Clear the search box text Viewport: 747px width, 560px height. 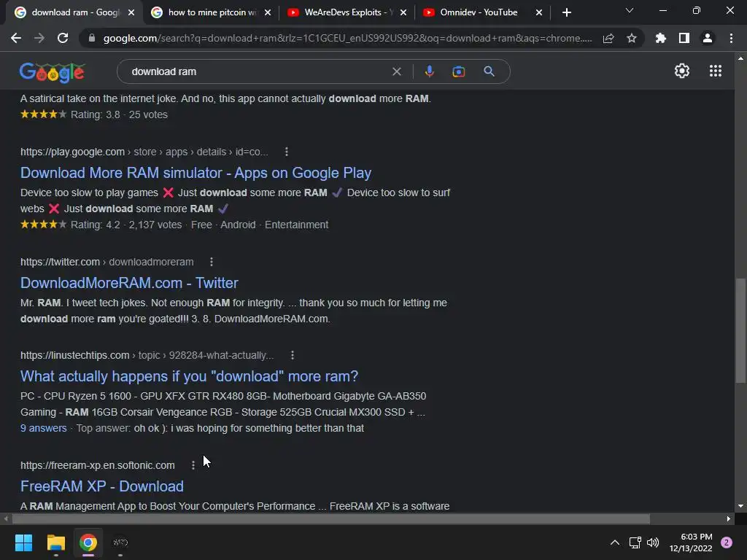click(x=396, y=71)
